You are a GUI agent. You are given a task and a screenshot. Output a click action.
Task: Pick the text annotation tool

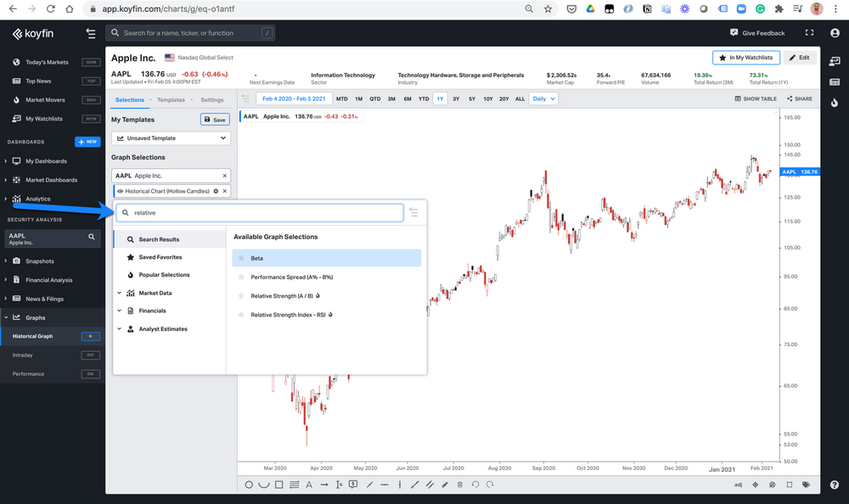(309, 484)
